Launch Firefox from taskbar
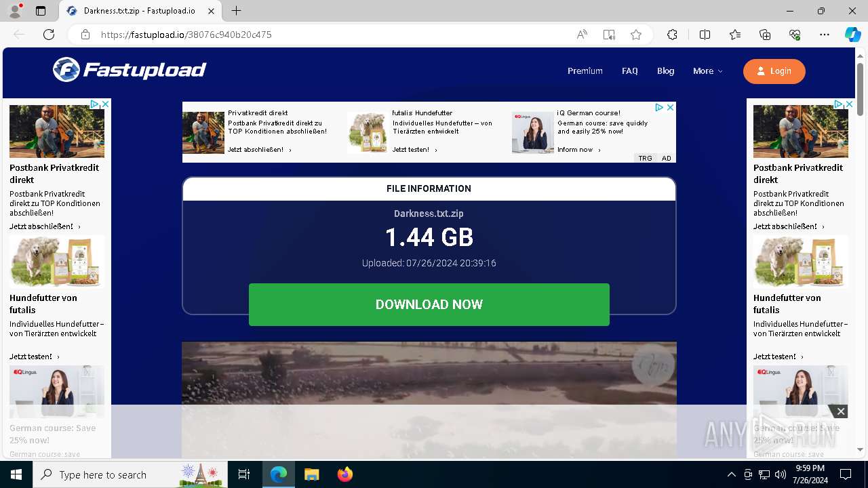 tap(344, 474)
